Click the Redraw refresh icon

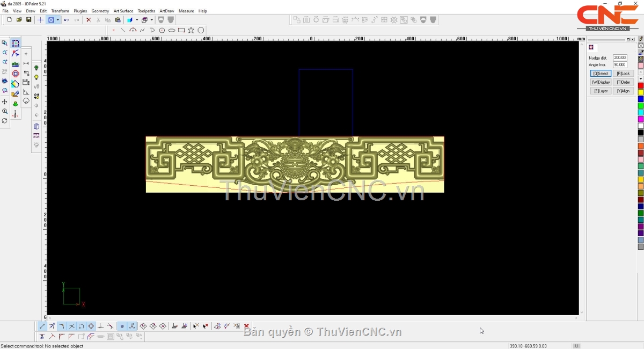click(5, 121)
